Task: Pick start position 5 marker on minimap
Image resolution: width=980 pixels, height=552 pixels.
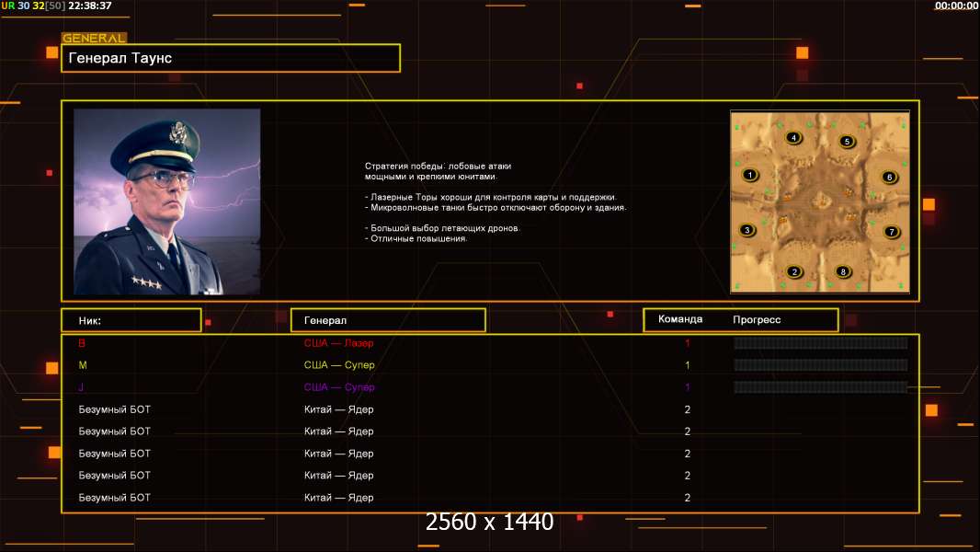Action: click(847, 142)
